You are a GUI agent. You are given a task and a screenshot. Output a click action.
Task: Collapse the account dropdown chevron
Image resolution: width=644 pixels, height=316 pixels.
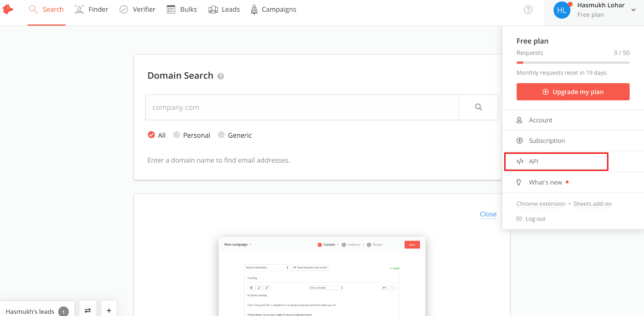(x=634, y=10)
